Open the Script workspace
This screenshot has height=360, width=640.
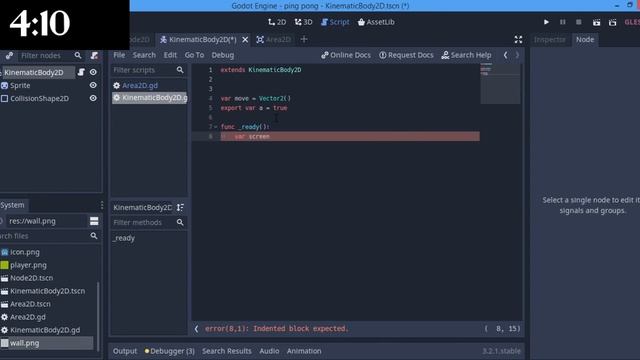tap(335, 22)
